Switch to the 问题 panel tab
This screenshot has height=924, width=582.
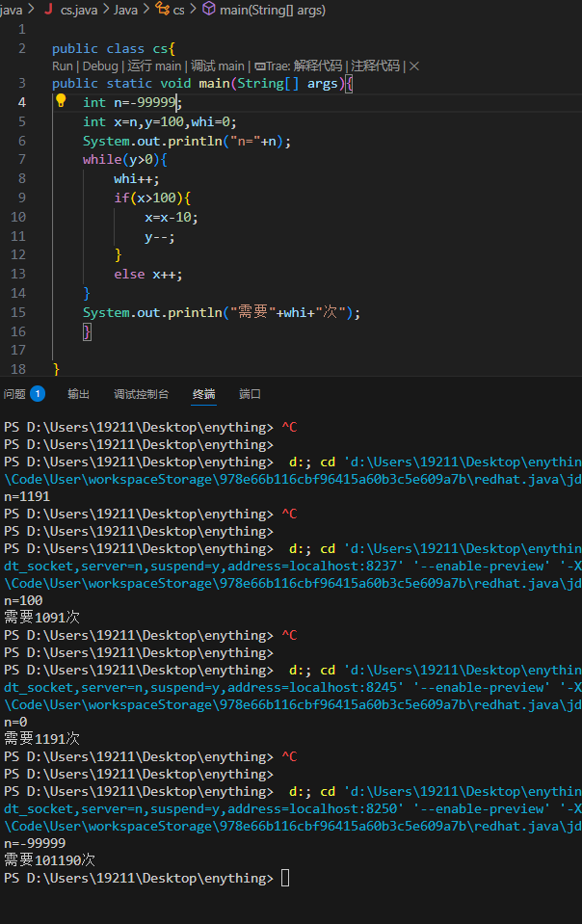point(14,394)
